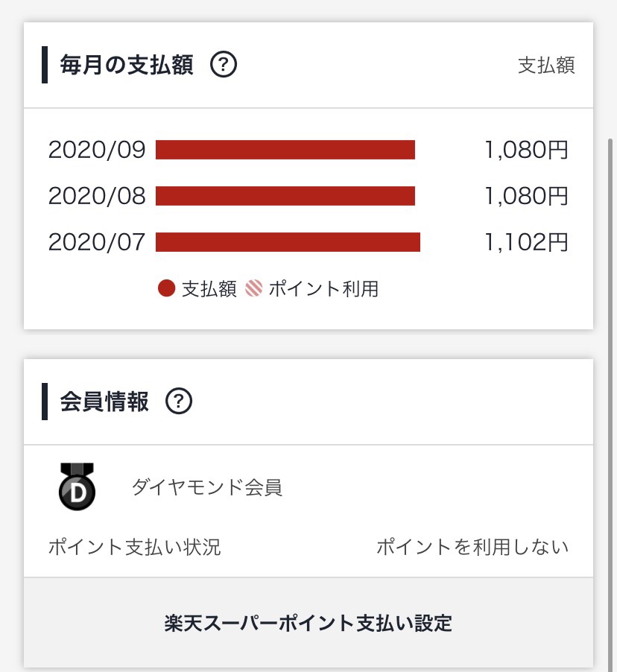Click the ポイント支払い状況 label
This screenshot has height=672, width=617.
tap(135, 548)
